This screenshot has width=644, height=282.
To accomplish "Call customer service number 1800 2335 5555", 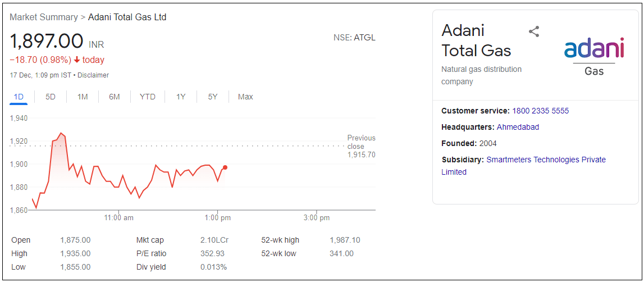I will pyautogui.click(x=540, y=111).
